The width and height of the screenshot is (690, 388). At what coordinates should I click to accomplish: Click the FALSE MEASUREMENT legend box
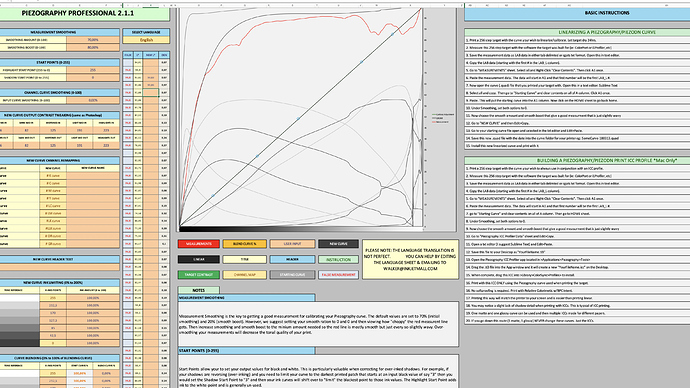coord(338,275)
